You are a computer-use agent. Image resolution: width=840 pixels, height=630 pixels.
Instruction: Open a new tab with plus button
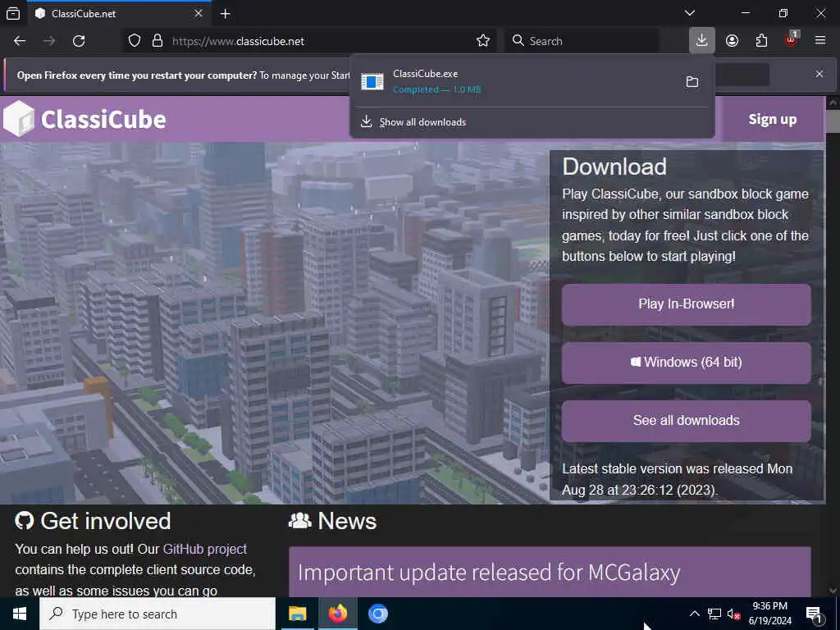point(226,14)
